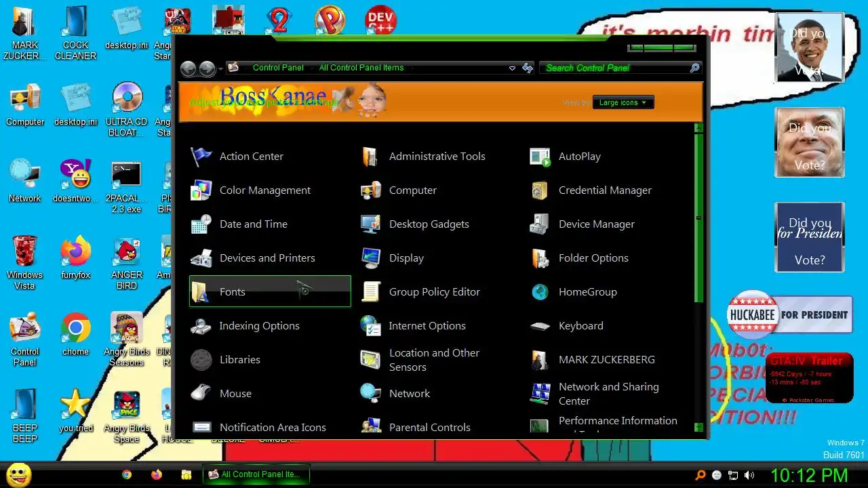
Task: Open Group Policy Editor icon
Action: pyautogui.click(x=370, y=292)
